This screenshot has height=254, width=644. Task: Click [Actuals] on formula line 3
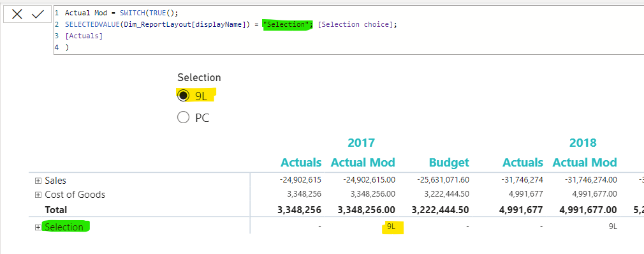84,36
